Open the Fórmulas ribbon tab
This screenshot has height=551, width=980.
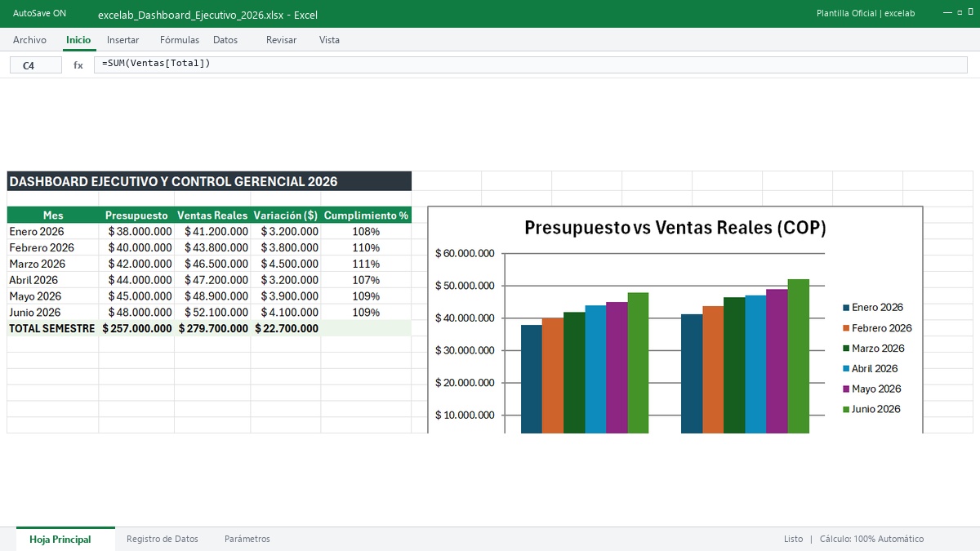click(180, 40)
